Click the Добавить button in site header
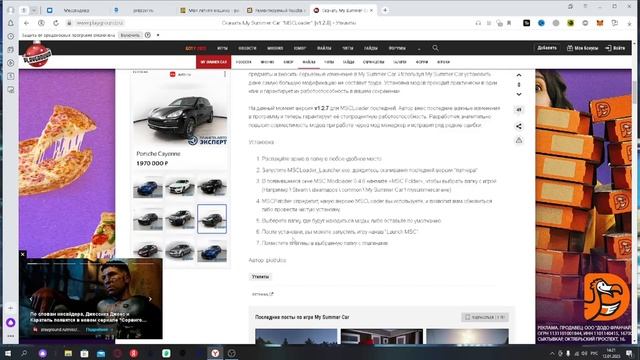Screen dimensions: 640x360 547,48
